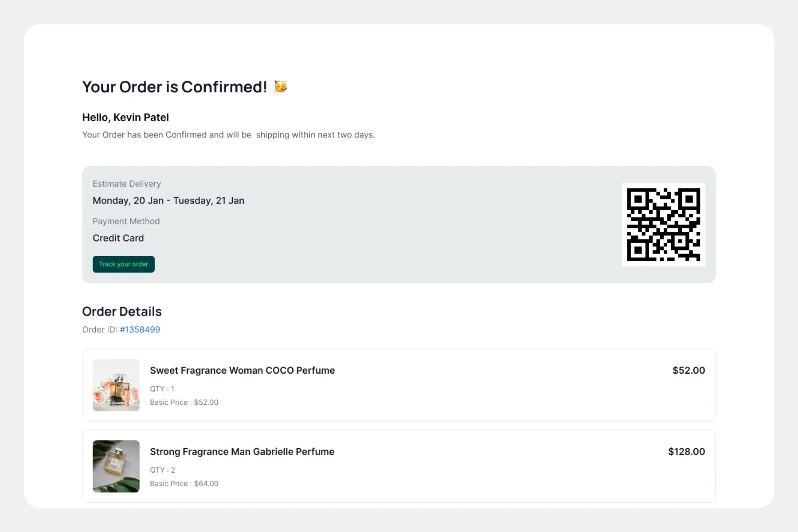Viewport: 798px width, 532px height.
Task: Click the $52.00 total price
Action: (688, 370)
